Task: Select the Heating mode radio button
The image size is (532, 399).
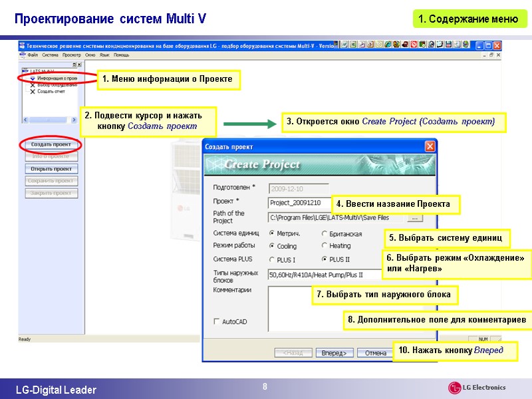Action: click(x=323, y=245)
